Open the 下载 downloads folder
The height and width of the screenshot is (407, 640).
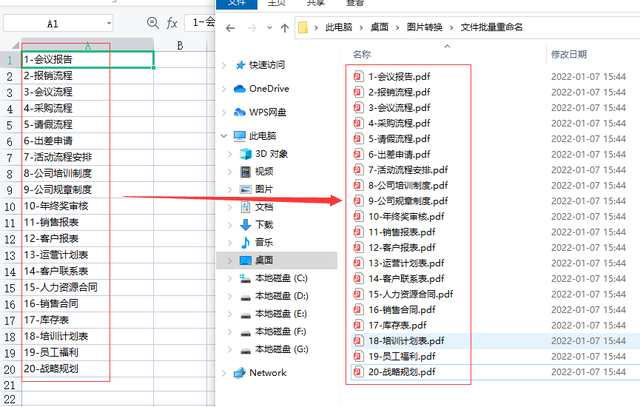[x=264, y=224]
